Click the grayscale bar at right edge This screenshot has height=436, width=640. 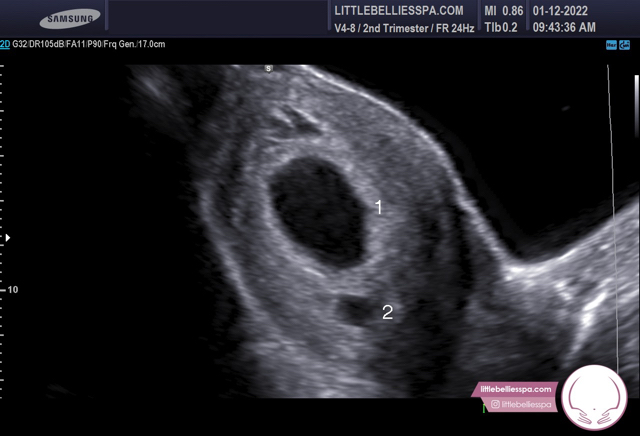(637, 105)
